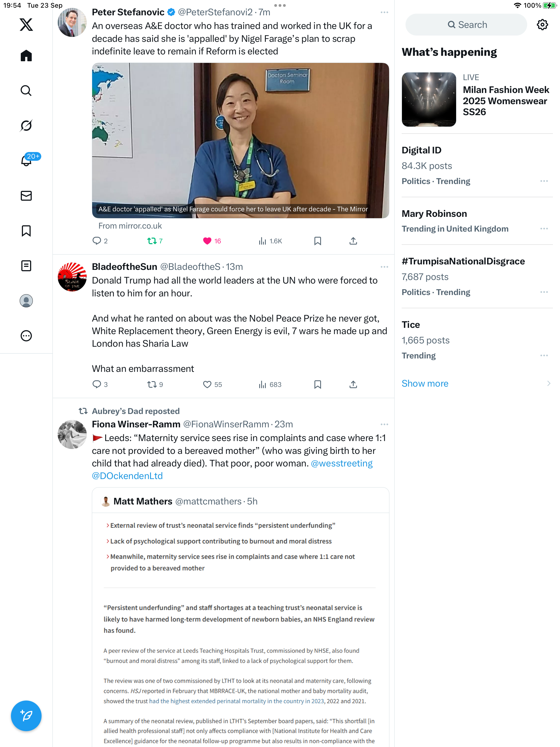This screenshot has height=747, width=560.
Task: Open more options on the BladeoftheSun post
Action: pyautogui.click(x=384, y=267)
